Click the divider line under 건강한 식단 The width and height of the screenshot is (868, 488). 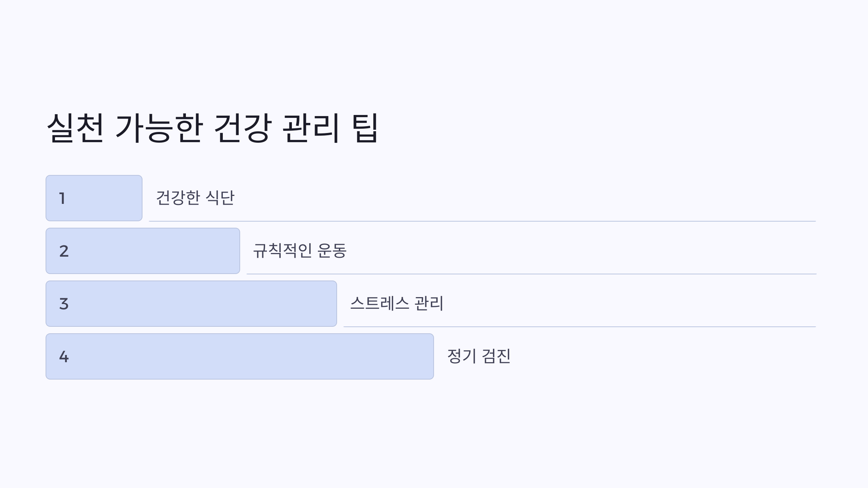482,221
